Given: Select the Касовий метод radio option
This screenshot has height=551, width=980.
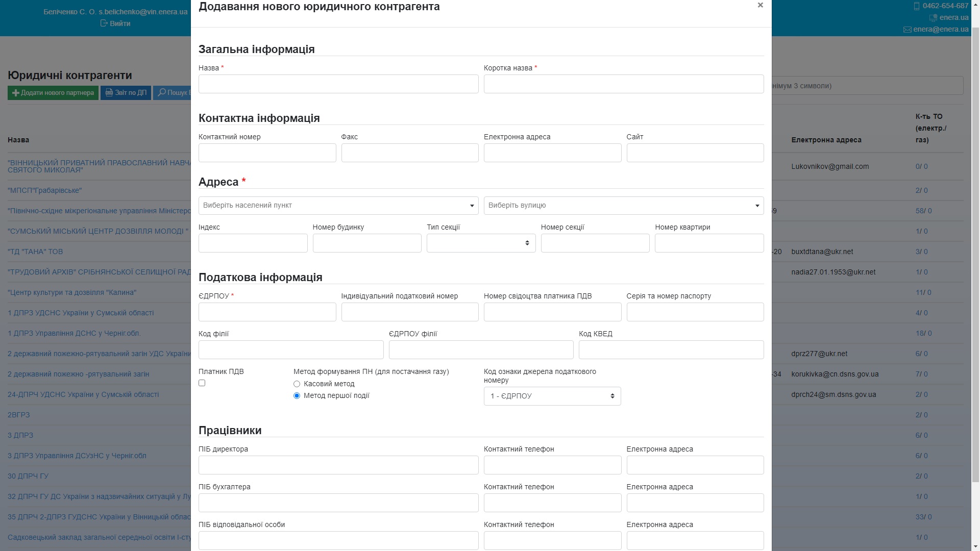Looking at the screenshot, I should [297, 384].
